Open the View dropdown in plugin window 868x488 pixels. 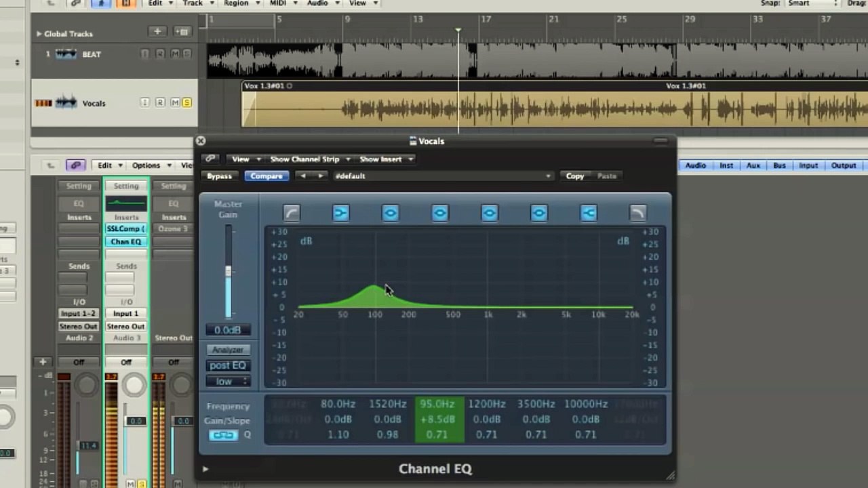245,159
